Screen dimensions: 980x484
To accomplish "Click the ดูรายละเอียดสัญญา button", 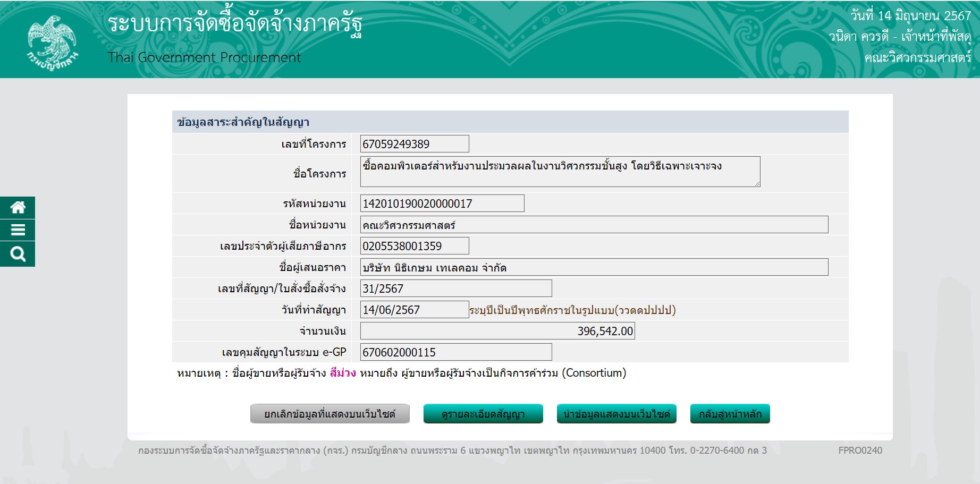I will [483, 414].
